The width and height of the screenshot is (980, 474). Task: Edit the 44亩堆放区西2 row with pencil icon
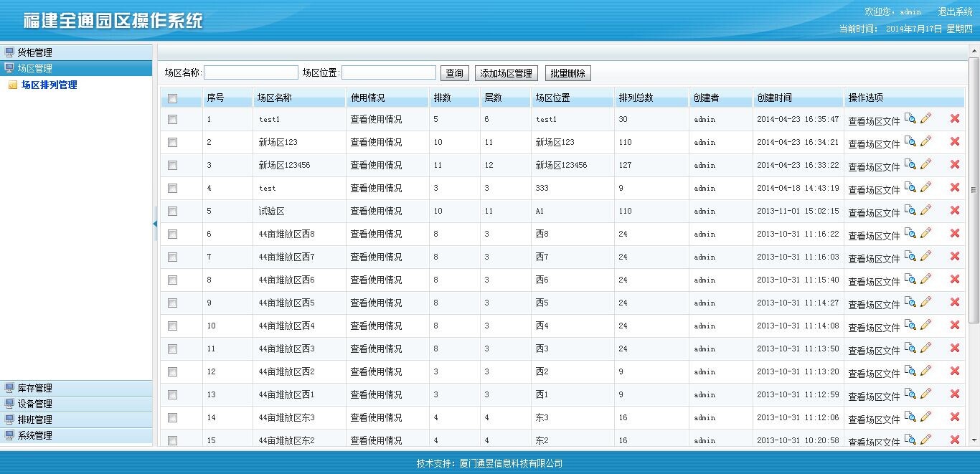[925, 371]
